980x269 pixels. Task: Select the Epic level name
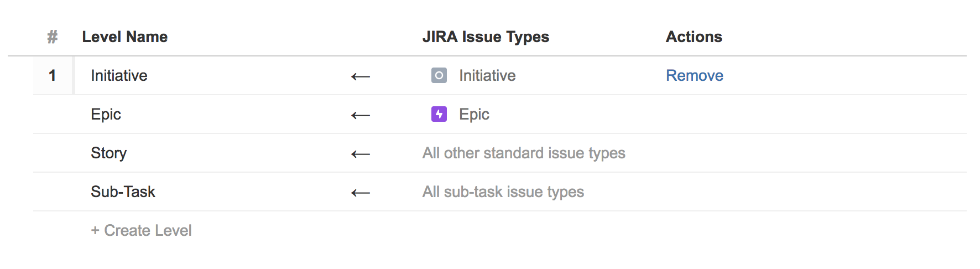coord(106,115)
